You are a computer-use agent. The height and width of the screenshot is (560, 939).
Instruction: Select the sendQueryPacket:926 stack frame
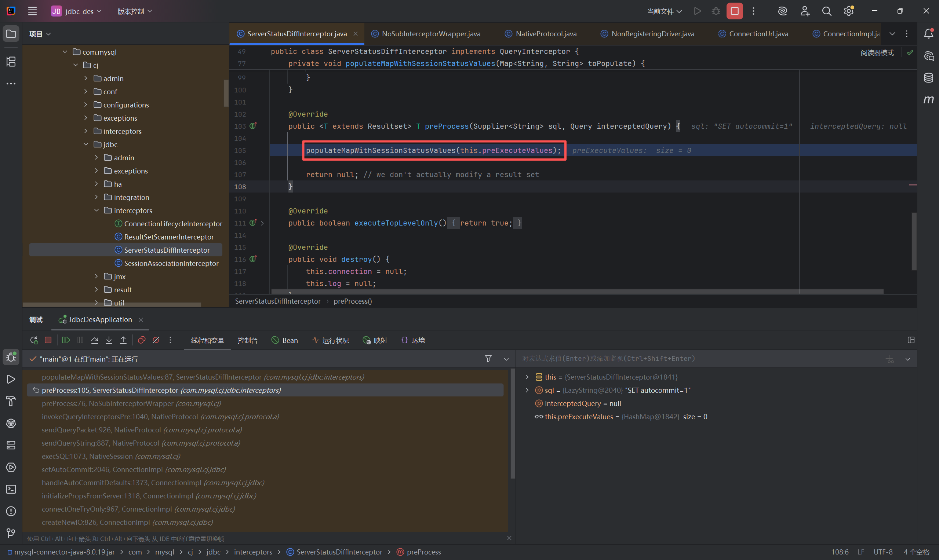click(x=142, y=430)
